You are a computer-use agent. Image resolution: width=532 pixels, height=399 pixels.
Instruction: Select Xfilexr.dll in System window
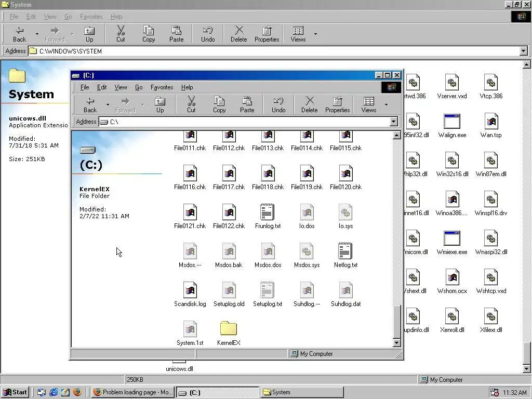[491, 321]
